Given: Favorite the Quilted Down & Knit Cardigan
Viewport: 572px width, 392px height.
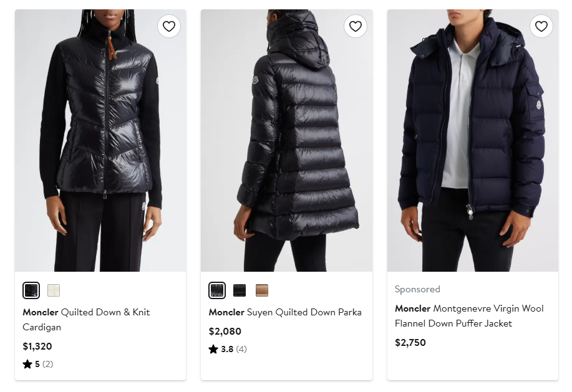Looking at the screenshot, I should 169,26.
